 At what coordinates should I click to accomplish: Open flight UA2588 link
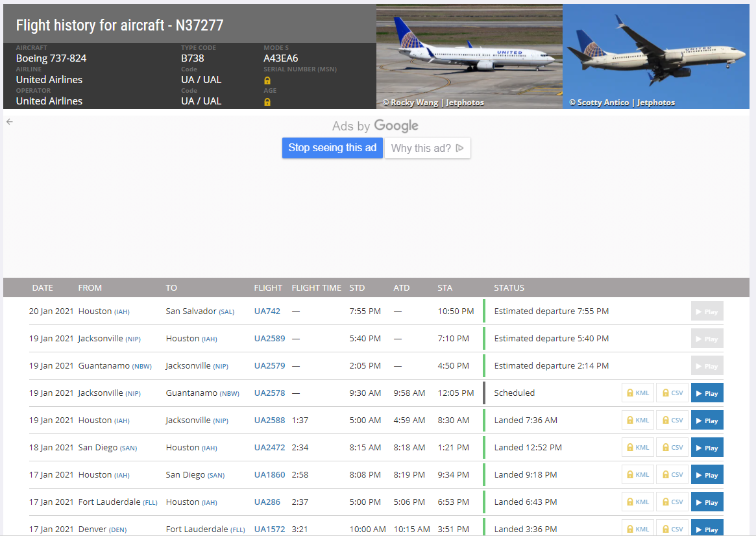pyautogui.click(x=269, y=420)
